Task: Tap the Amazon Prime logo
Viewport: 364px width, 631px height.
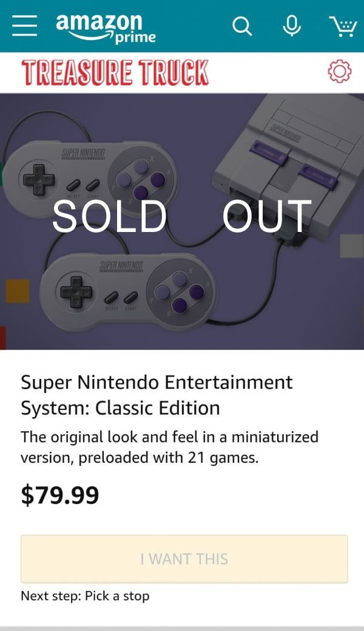Action: (106, 28)
